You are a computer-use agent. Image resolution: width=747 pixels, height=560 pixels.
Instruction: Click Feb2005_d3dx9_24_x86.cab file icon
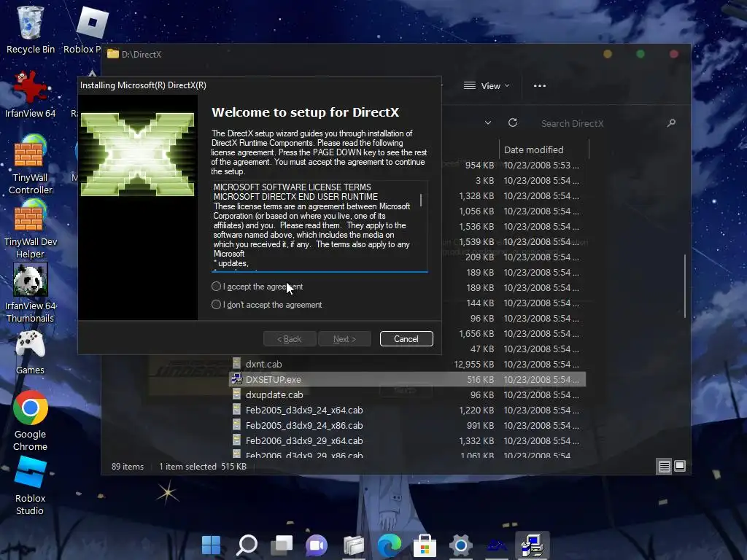[236, 425]
